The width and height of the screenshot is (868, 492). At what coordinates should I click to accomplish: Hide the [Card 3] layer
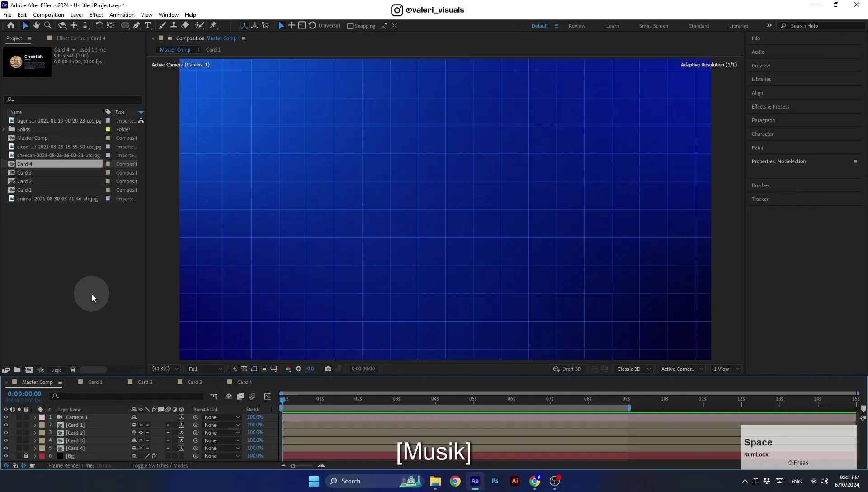(6, 440)
